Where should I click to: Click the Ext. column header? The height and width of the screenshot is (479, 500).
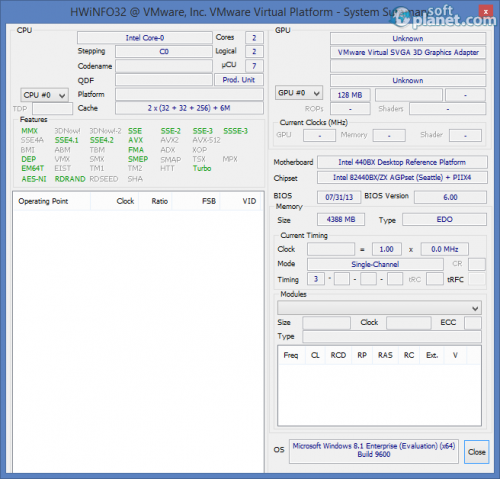pos(432,355)
